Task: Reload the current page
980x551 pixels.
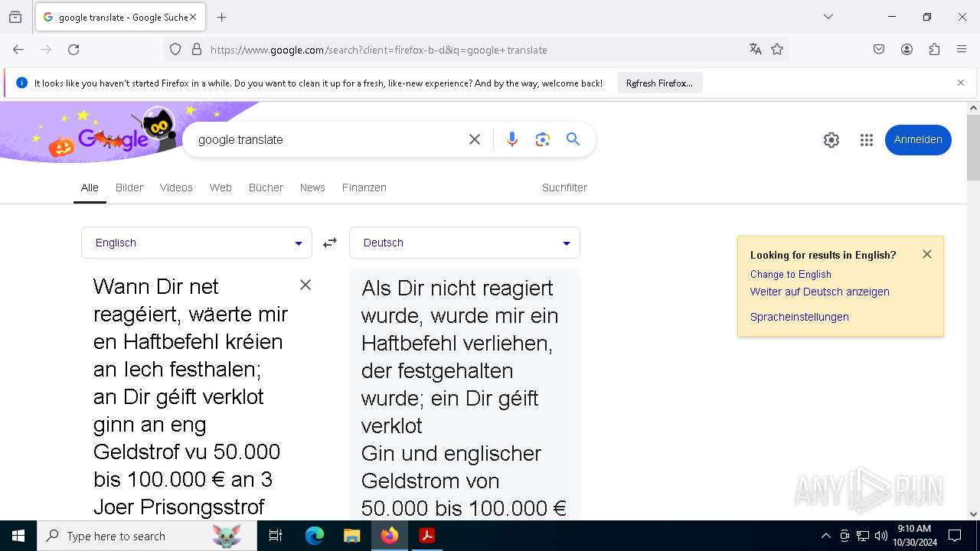Action: (x=73, y=50)
